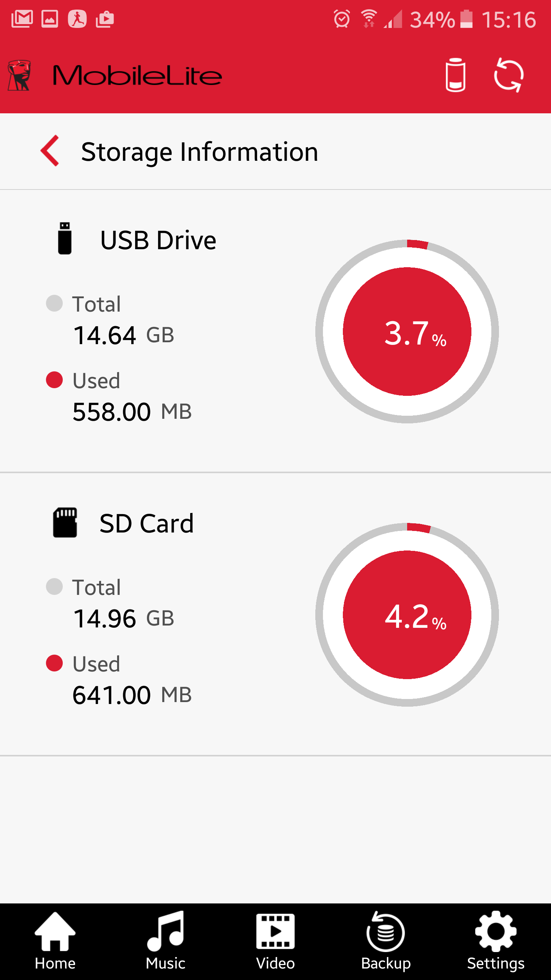This screenshot has width=551, height=980.
Task: Select the USB Drive heading
Action: coord(158,240)
